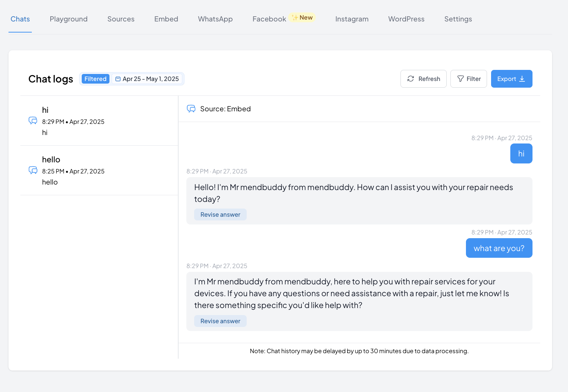Click 'Revise answer' under the first bot greeting

[x=220, y=214]
